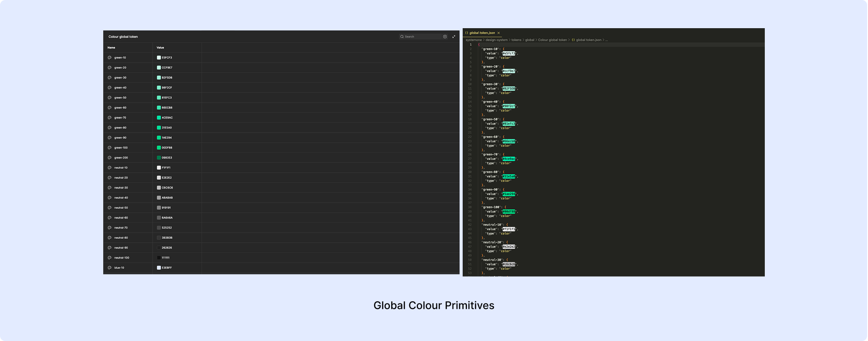Collapse the Colour global token panel
Viewport: 868px width, 341px height.
pyautogui.click(x=454, y=37)
